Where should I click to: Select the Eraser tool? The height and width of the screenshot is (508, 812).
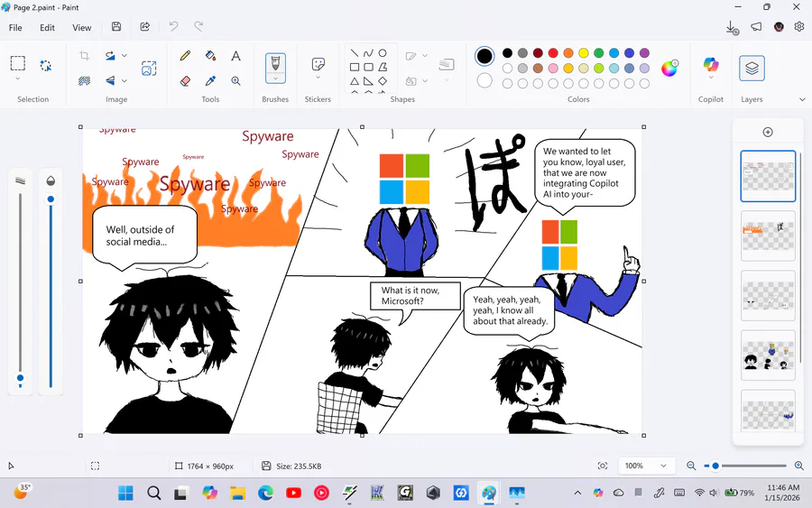click(x=185, y=81)
